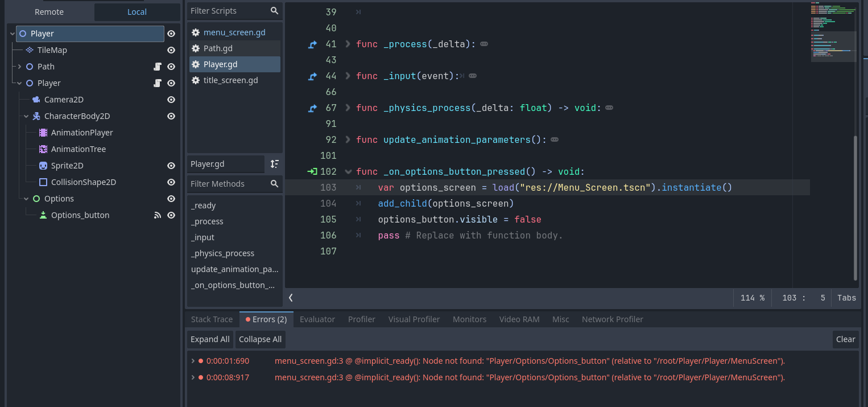Expand the Path tree node
The height and width of the screenshot is (407, 868).
[19, 67]
